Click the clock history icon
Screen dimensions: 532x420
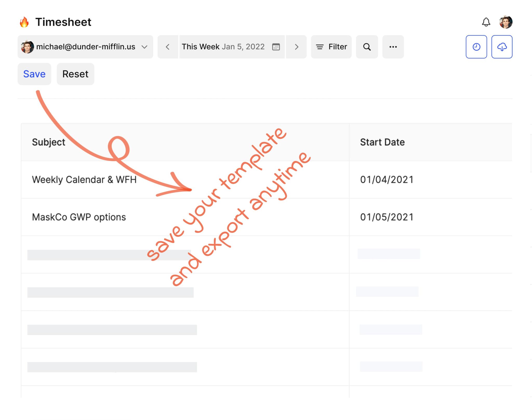(476, 47)
